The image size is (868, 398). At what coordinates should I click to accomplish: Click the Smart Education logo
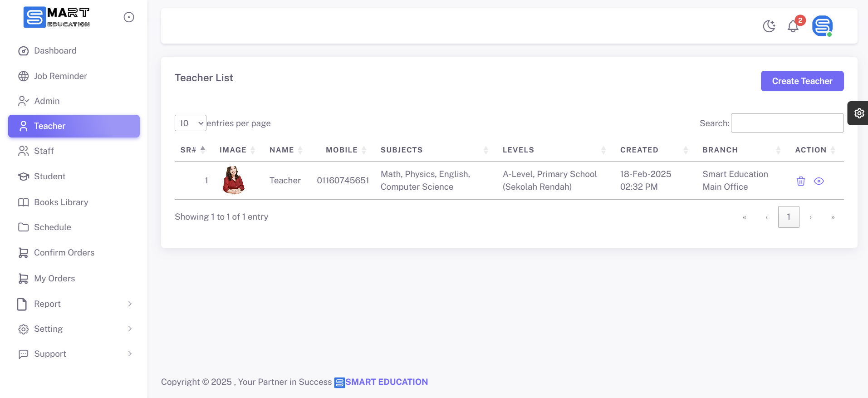(x=57, y=17)
